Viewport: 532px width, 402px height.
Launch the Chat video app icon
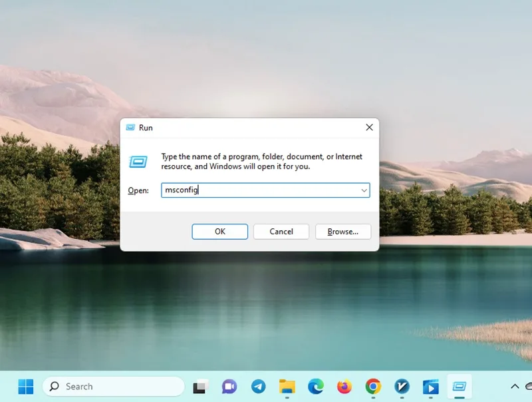229,387
